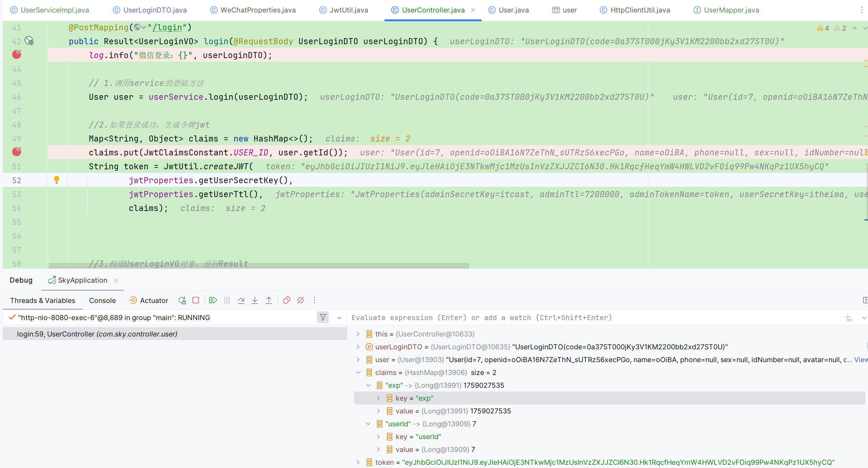
Task: Click the web endpoint gutter icon on line 42
Action: tap(30, 41)
